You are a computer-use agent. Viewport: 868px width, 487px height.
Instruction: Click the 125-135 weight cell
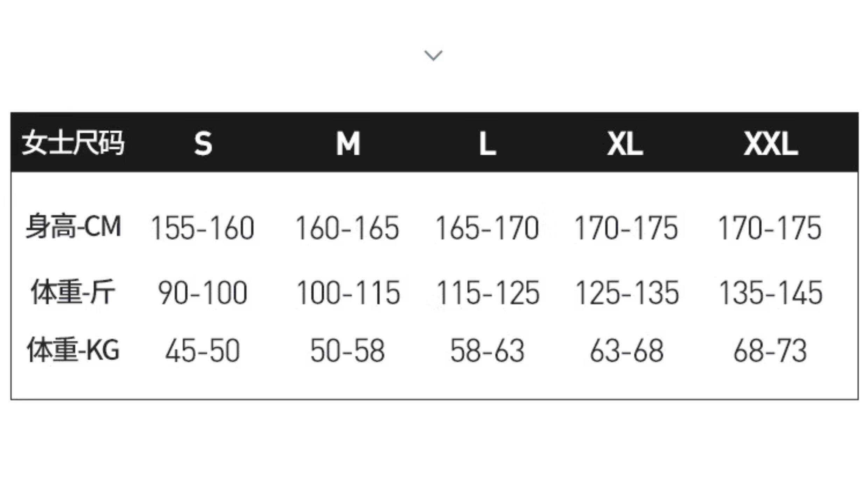coord(627,293)
